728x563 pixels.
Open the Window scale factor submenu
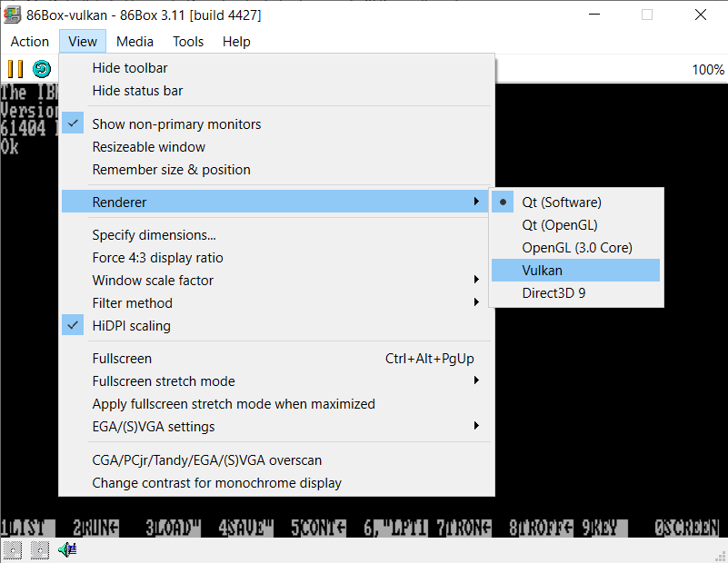click(x=153, y=280)
